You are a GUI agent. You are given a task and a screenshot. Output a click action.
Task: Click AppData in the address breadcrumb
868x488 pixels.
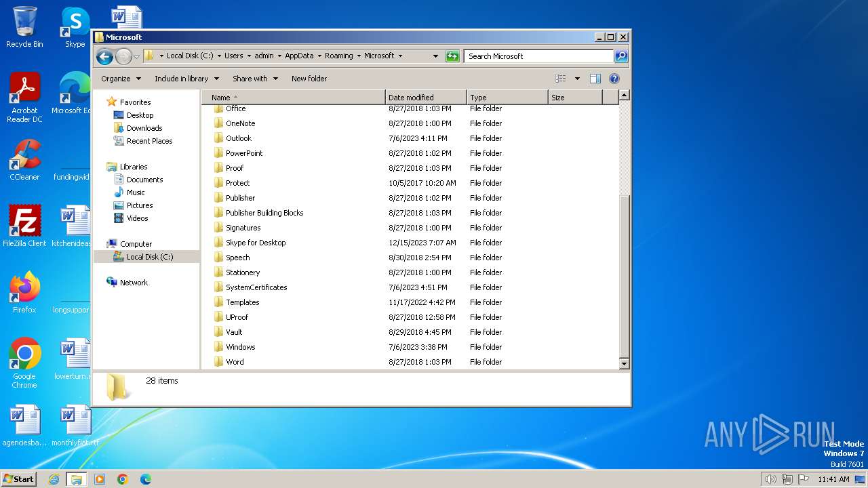pyautogui.click(x=299, y=56)
